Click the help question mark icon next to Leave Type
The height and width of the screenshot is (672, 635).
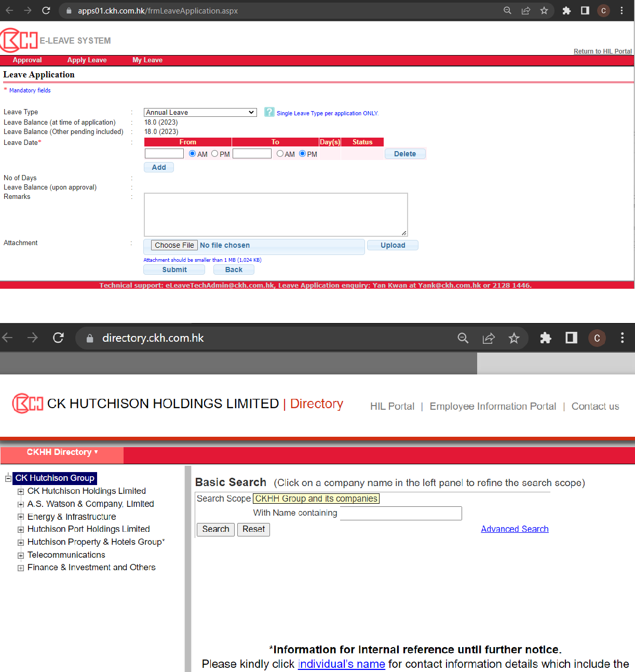click(269, 112)
